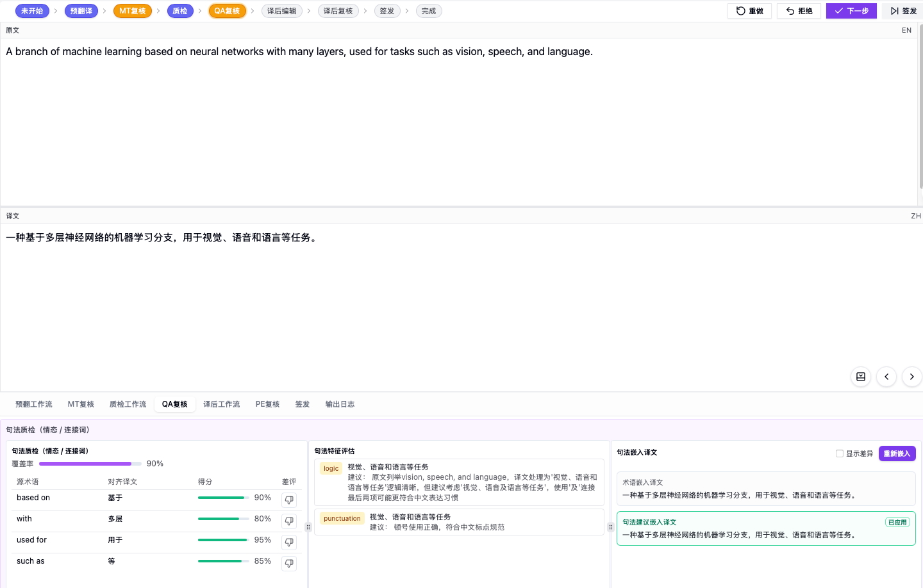Click the punctuation issue tag
The width and height of the screenshot is (923, 588).
coord(342,518)
